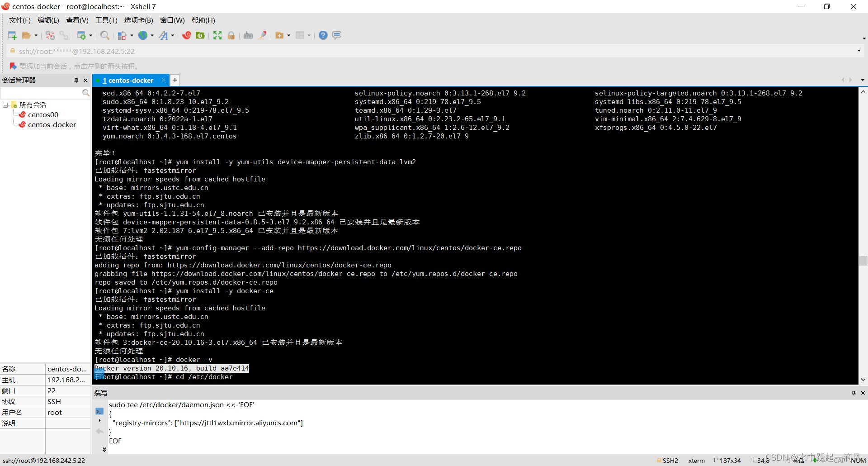The width and height of the screenshot is (868, 466).
Task: Click the session manager search magnifier icon
Action: [85, 93]
